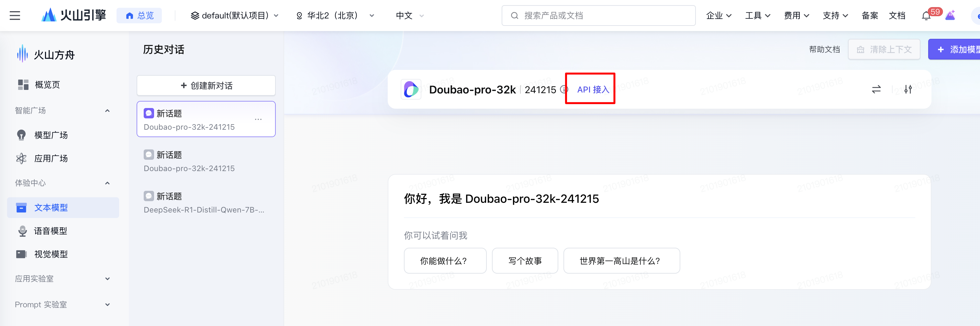Select the second Doubao-pro-32k-241215 conversation
980x326 pixels.
(206, 161)
